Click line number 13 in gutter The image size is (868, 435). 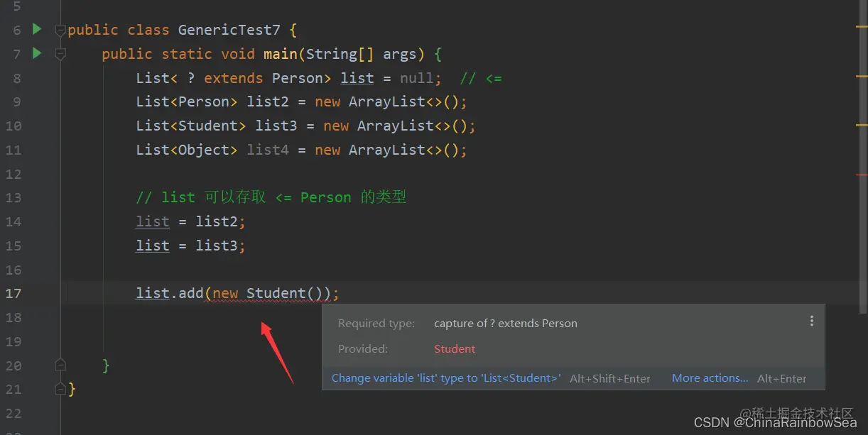click(x=13, y=198)
